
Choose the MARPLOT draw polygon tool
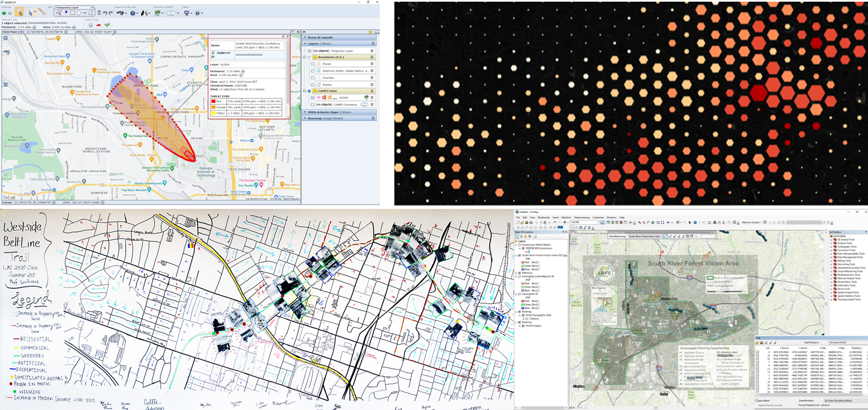91,13
